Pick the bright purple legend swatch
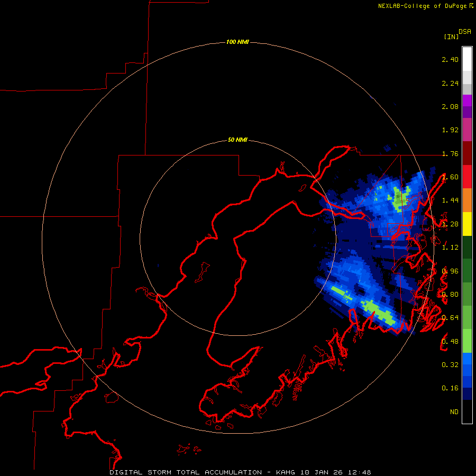This screenshot has height=476, width=476. [x=467, y=100]
